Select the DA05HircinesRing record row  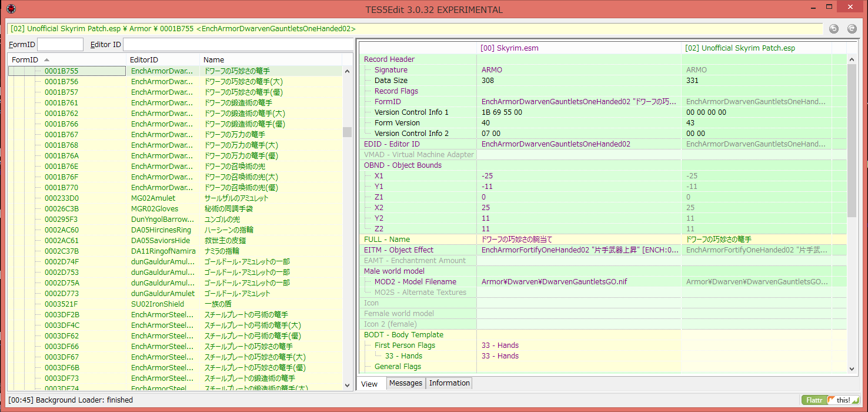175,230
